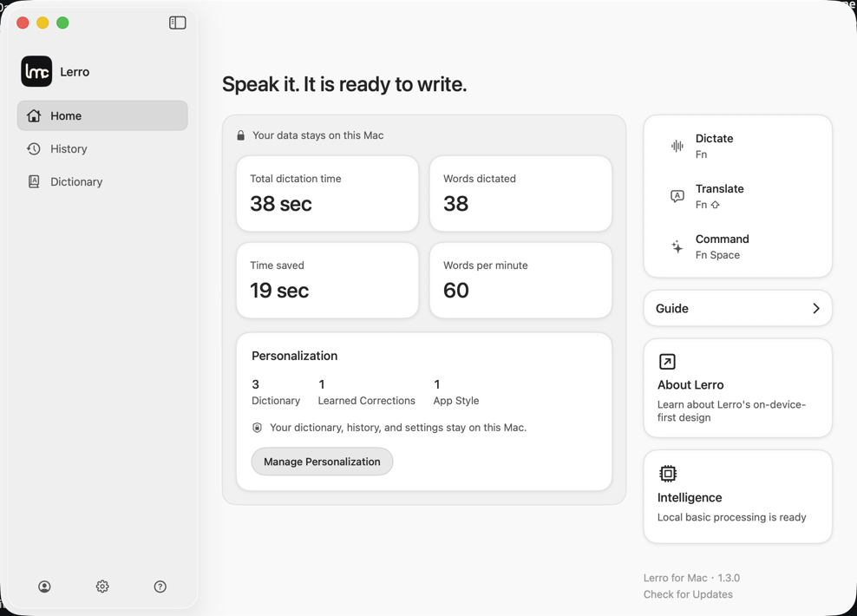Minimize the Lerro window with yellow button
The height and width of the screenshot is (616, 857).
click(43, 23)
